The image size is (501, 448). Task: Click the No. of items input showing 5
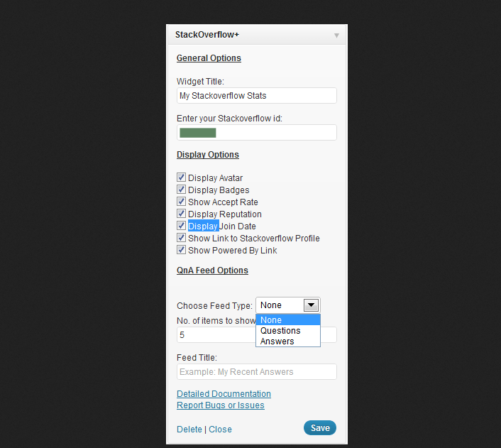click(216, 335)
